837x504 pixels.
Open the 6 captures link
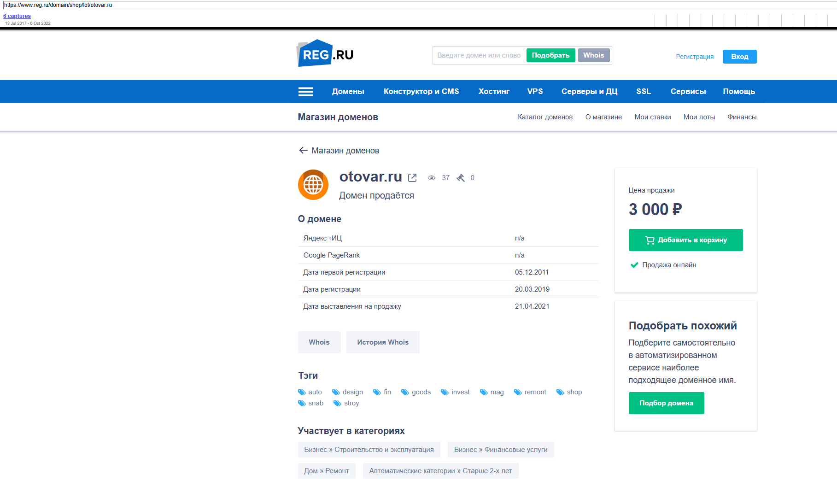pyautogui.click(x=17, y=16)
